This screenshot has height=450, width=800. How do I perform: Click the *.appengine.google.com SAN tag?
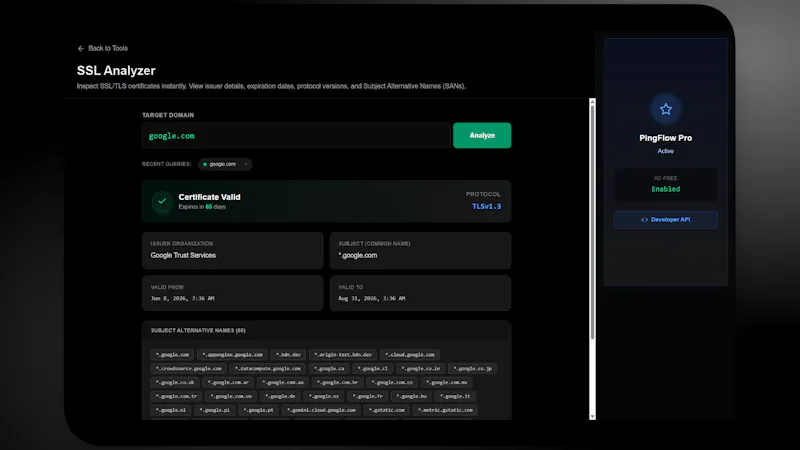click(232, 355)
